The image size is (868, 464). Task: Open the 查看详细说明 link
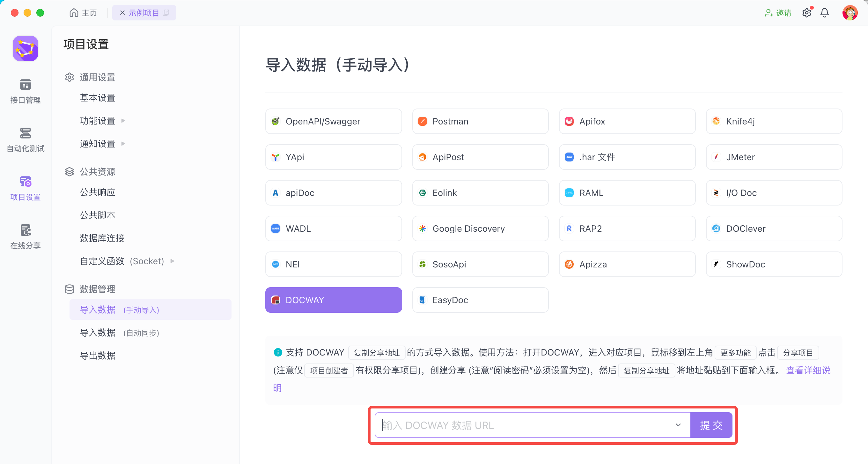[808, 370]
